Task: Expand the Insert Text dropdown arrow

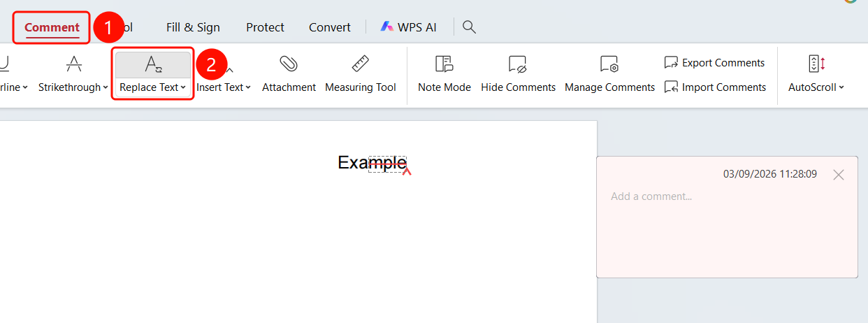Action: [x=248, y=88]
